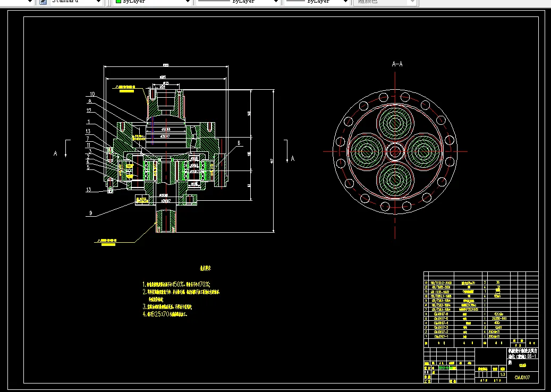Select the CMJD107-5 row in parts list
This screenshot has height=392, width=551.
[x=481, y=319]
